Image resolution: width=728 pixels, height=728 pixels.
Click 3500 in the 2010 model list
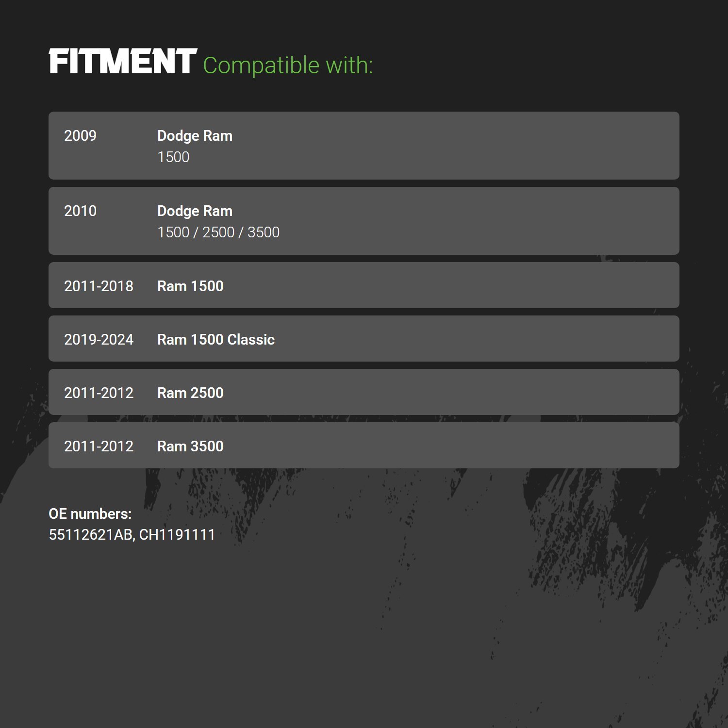(x=264, y=232)
